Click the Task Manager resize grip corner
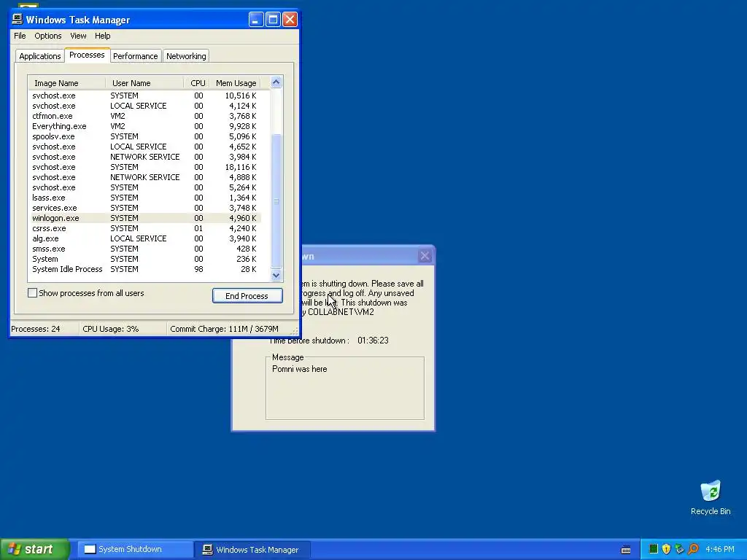The height and width of the screenshot is (560, 747). pyautogui.click(x=295, y=331)
